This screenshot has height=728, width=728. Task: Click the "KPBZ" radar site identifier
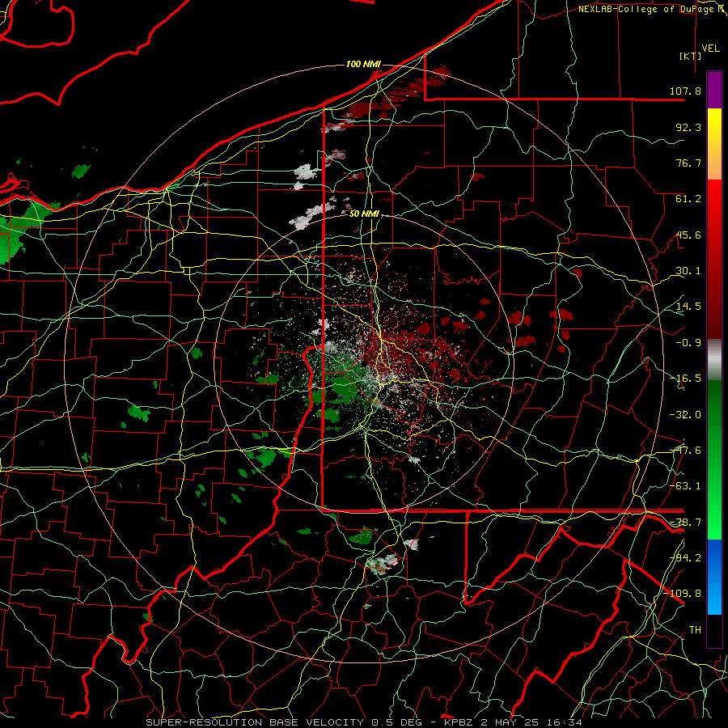(x=459, y=722)
